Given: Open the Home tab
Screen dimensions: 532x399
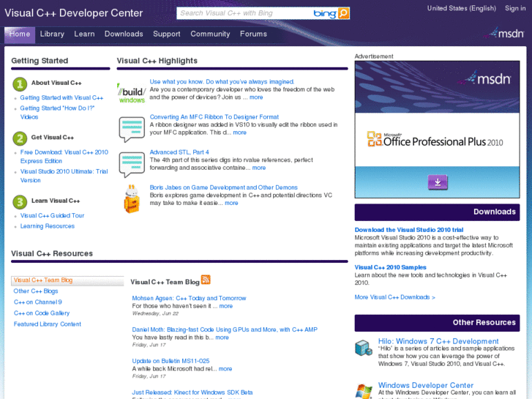Looking at the screenshot, I should [20, 34].
